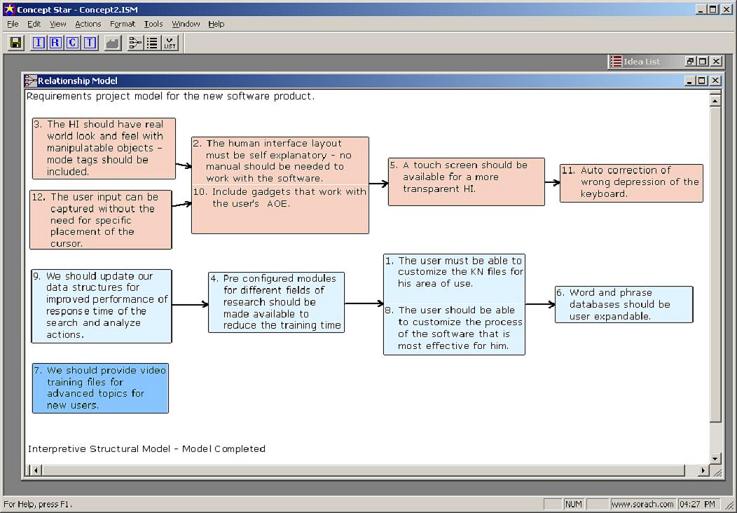The height and width of the screenshot is (513, 737).
Task: Click www.sorach.com in status bar
Action: tap(643, 504)
